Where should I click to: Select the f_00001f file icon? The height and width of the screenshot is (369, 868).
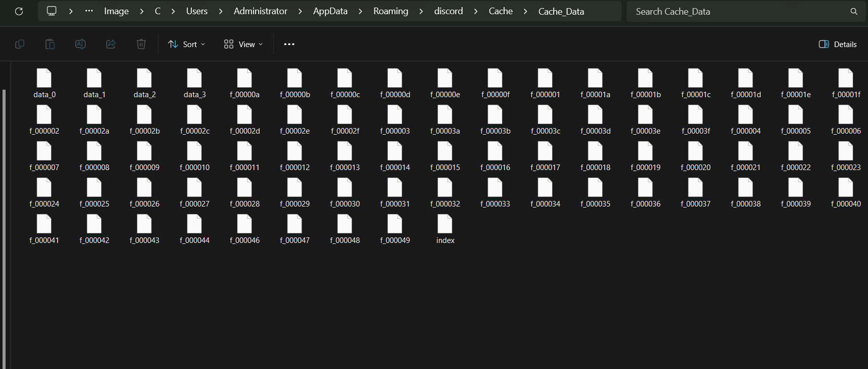[x=846, y=78]
